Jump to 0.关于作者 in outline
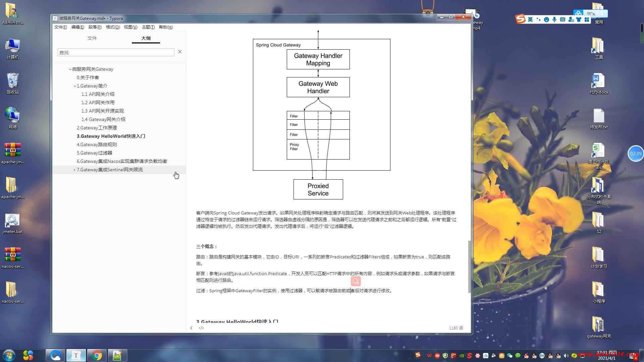 coord(88,77)
